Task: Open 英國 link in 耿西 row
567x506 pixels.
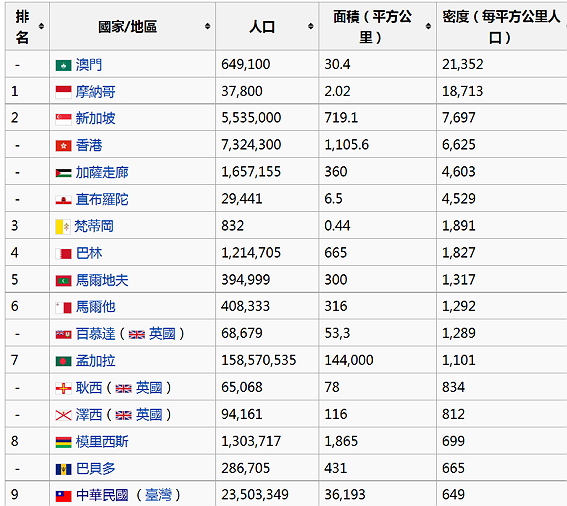Action: (149, 388)
